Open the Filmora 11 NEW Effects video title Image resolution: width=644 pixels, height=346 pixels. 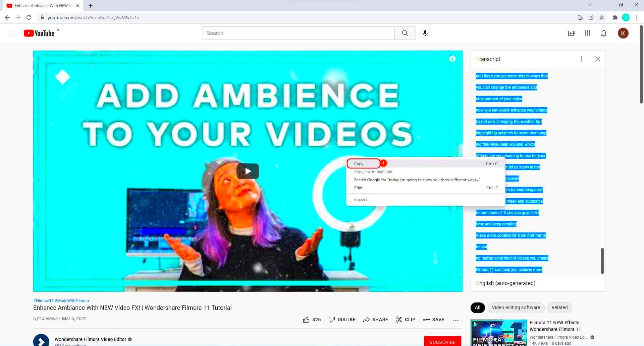pos(555,326)
